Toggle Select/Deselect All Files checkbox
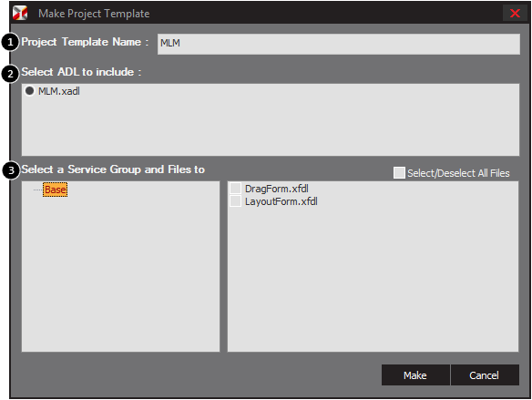Screen dimensions: 532x400 (399, 173)
